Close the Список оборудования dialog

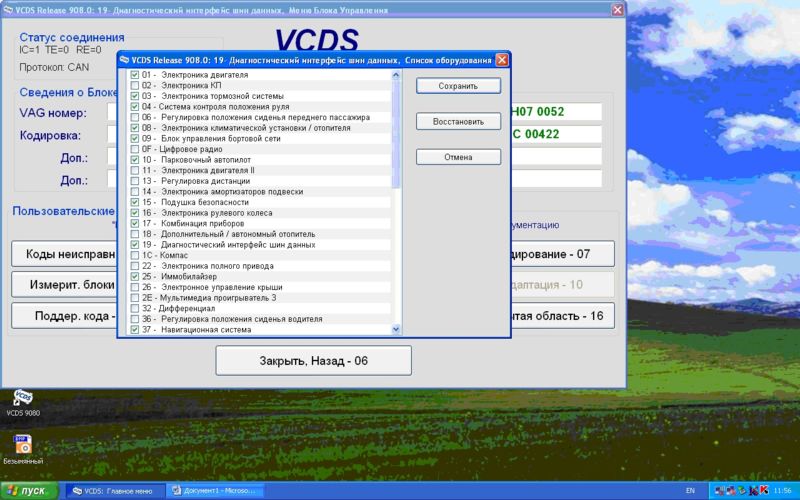(x=502, y=60)
